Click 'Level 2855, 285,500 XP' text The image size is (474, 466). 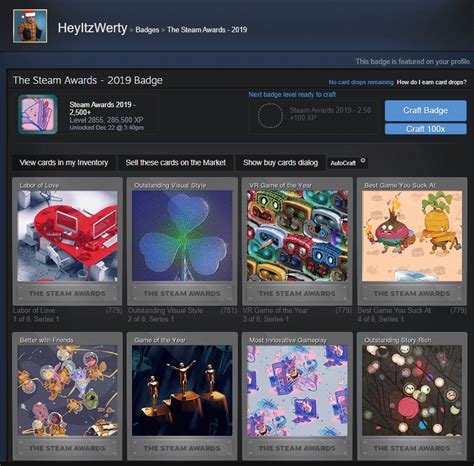pyautogui.click(x=106, y=120)
